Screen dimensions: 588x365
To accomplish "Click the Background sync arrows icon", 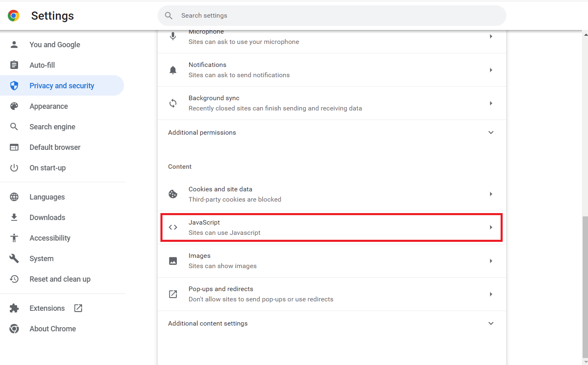I will [x=173, y=103].
